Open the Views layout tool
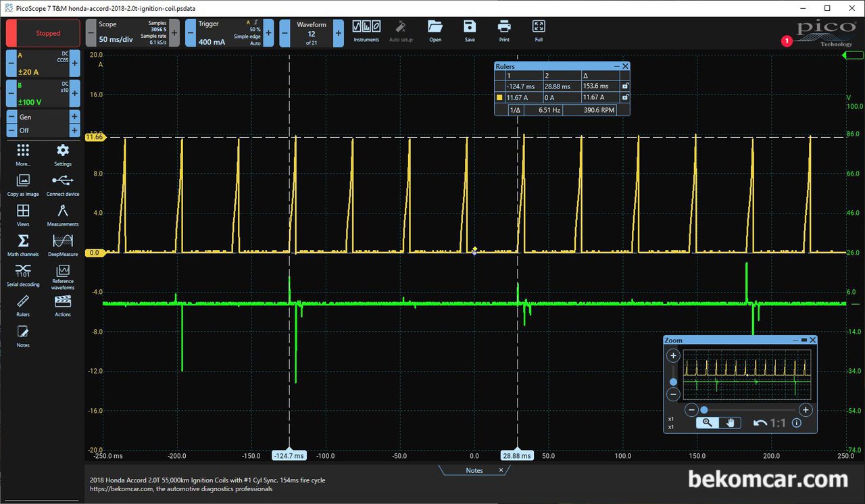 tap(23, 215)
